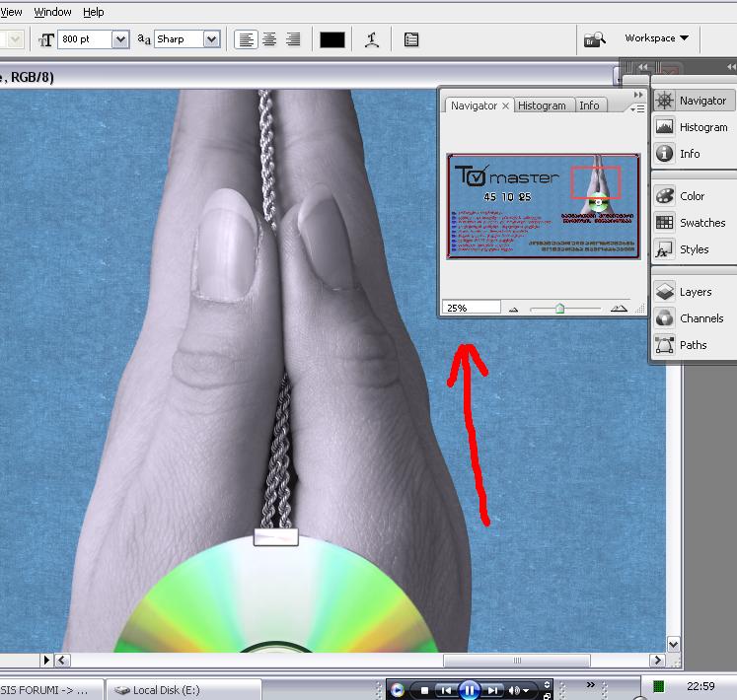Stop playback in the media player toolbar
Screen dimensions: 737x700
(x=424, y=690)
